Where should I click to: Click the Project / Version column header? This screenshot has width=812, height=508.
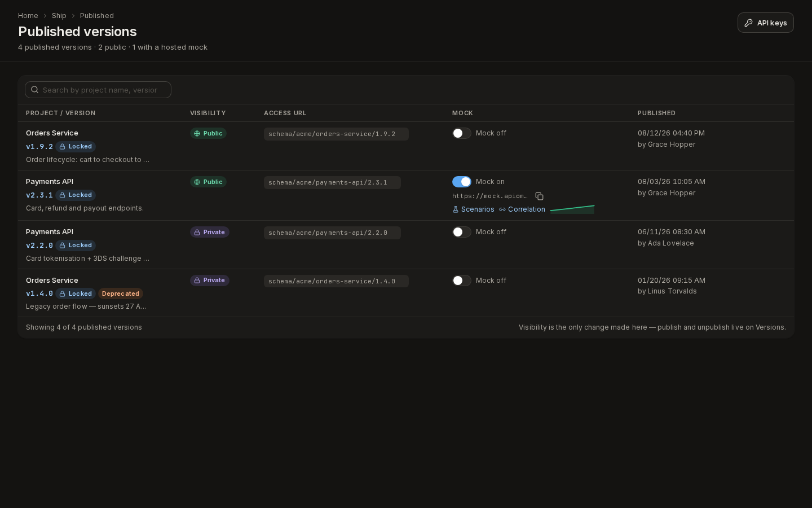point(60,113)
